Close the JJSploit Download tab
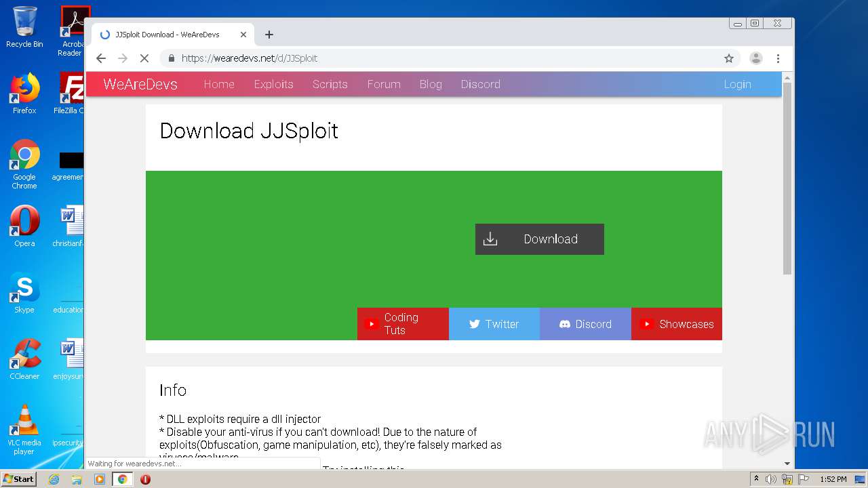 tap(243, 35)
